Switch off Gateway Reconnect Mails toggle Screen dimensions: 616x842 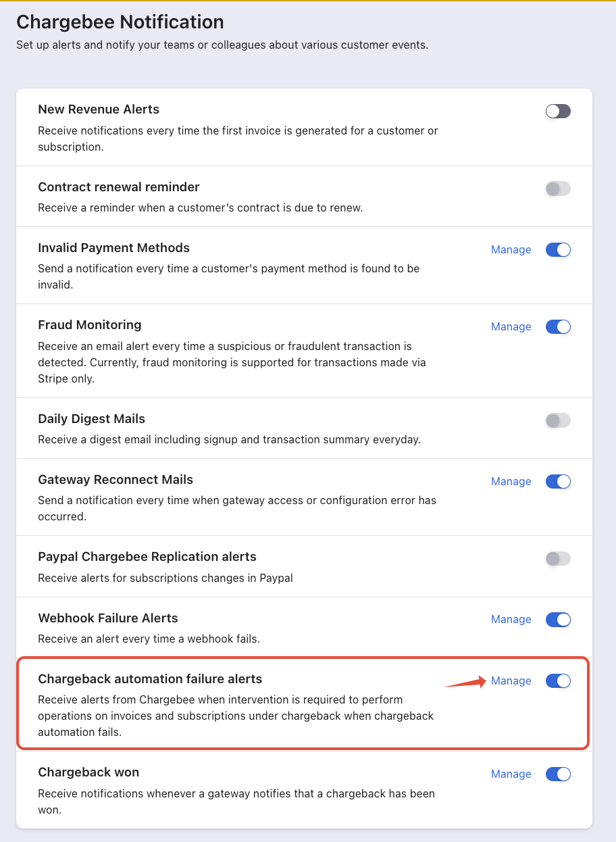click(x=558, y=482)
